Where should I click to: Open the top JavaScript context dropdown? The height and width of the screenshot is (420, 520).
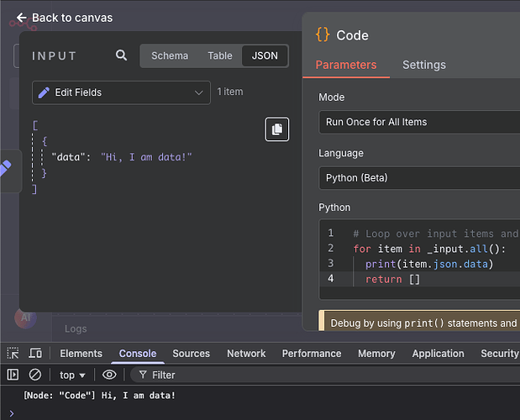[x=72, y=375]
